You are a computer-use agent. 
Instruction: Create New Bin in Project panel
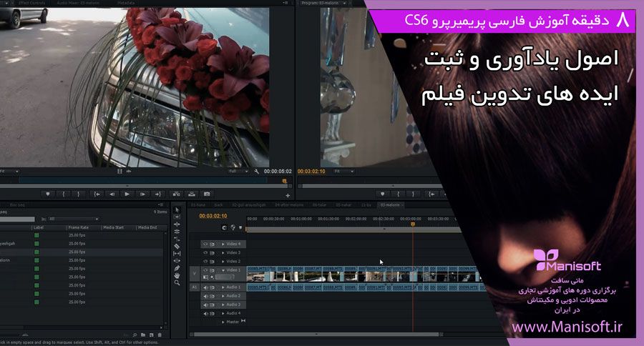tap(143, 335)
